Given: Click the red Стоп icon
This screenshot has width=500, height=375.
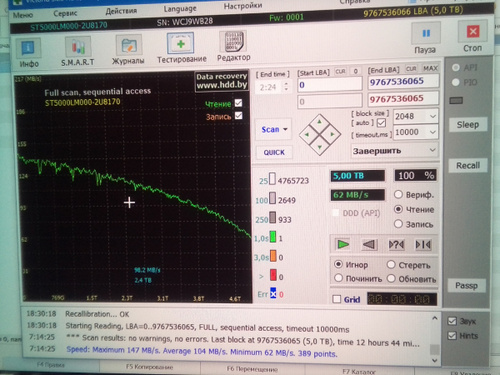Looking at the screenshot, I should point(473,32).
